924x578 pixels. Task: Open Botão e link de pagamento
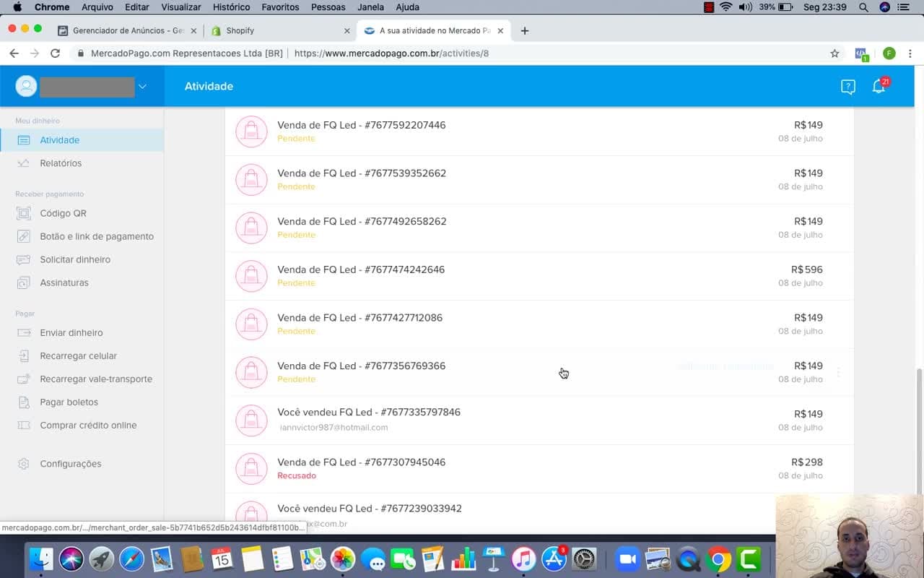click(x=97, y=236)
